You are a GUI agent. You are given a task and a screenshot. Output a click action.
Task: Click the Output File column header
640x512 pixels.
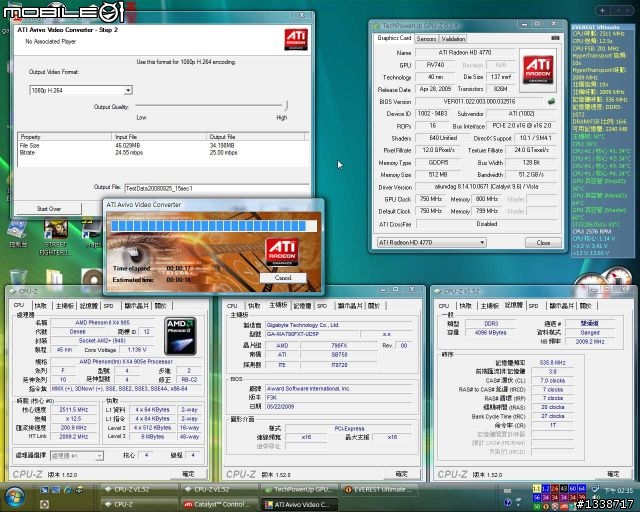[x=255, y=137]
